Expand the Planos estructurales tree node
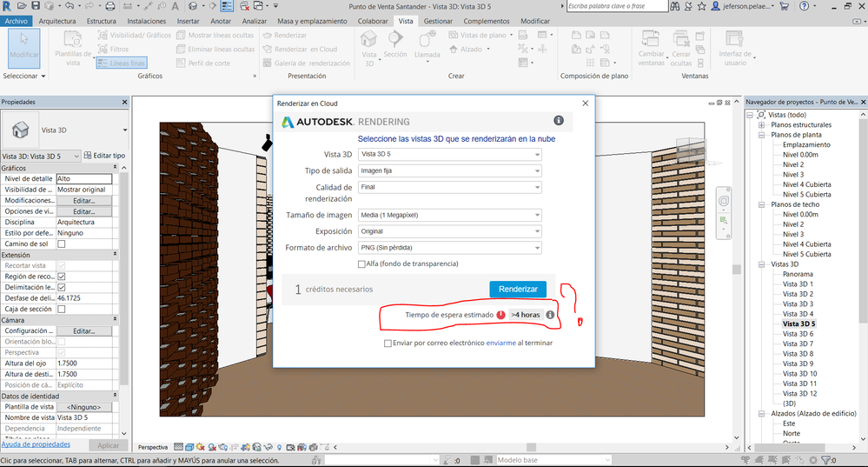The width and height of the screenshot is (868, 467). pos(761,124)
